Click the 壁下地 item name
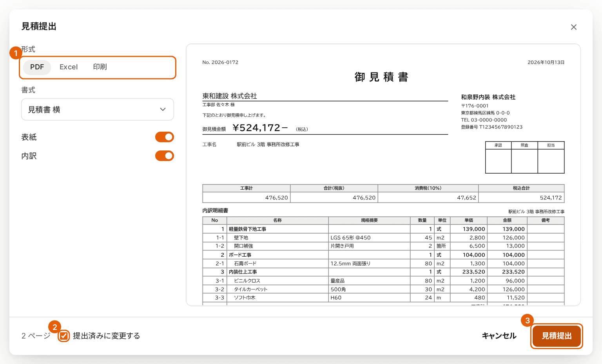602x364 pixels. 241,238
